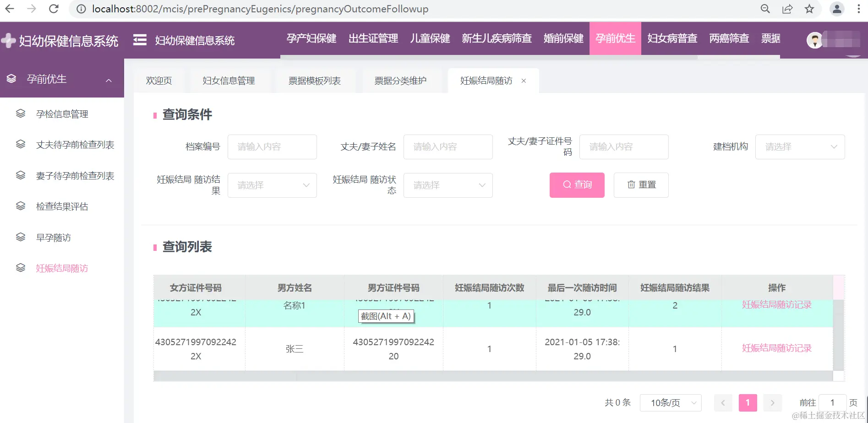This screenshot has height=423, width=868.
Task: Open 妊娠结局 随访结果 dropdown
Action: click(272, 185)
